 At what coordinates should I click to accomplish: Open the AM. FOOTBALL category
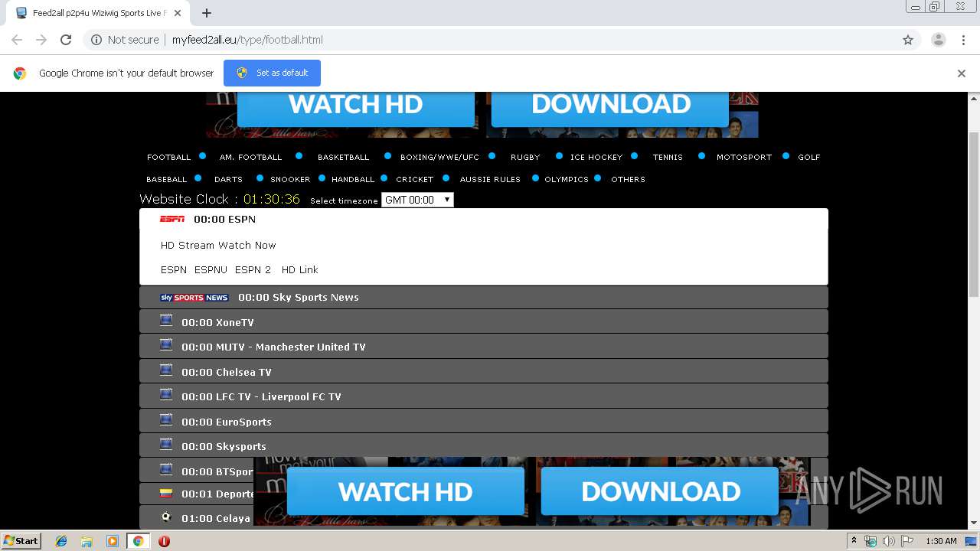coord(250,157)
